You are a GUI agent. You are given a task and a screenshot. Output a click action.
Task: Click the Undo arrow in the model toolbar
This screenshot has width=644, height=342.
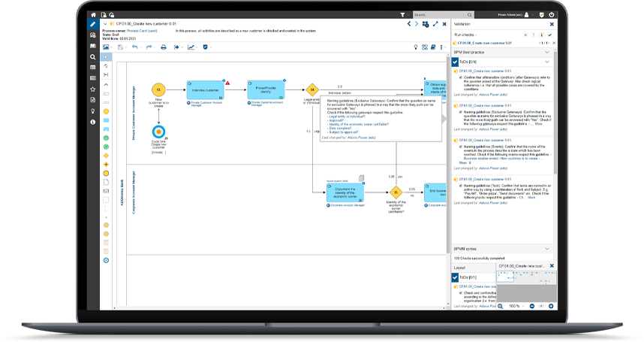click(x=135, y=47)
